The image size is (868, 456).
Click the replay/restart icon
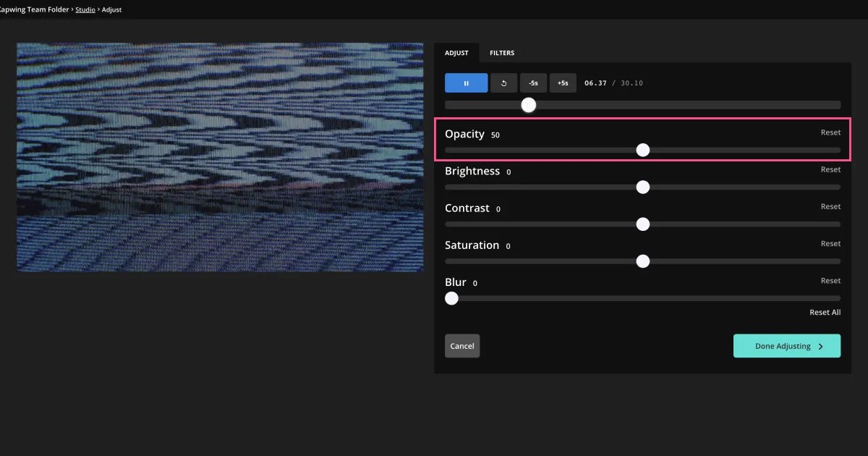[503, 83]
